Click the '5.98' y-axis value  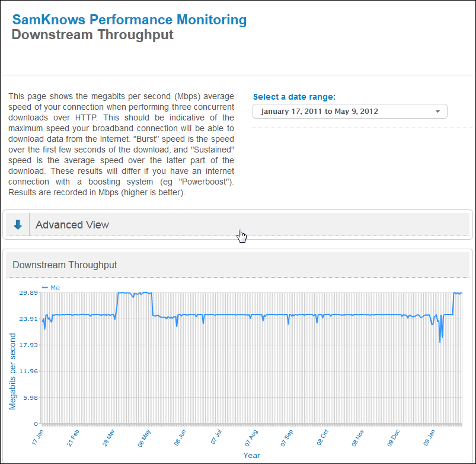pos(30,398)
